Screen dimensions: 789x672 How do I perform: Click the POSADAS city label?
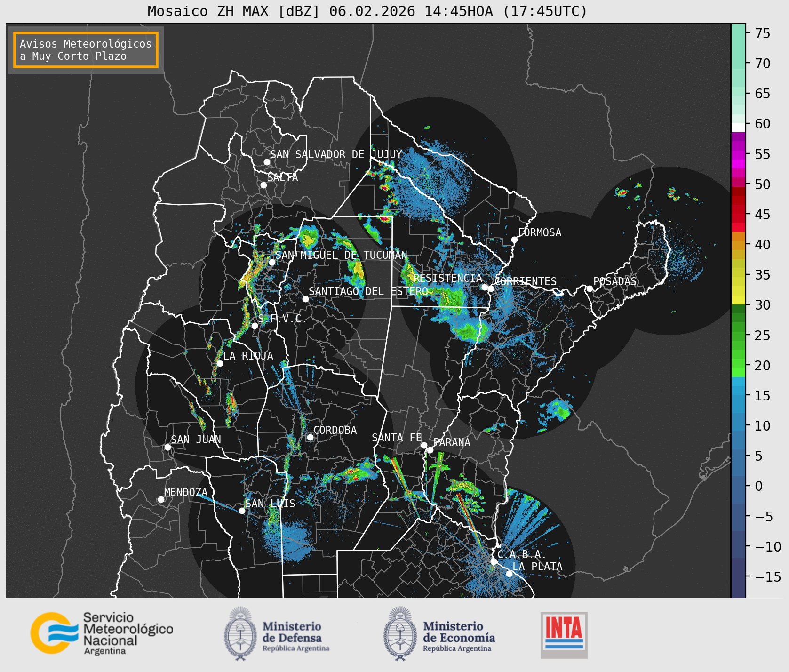pyautogui.click(x=614, y=281)
